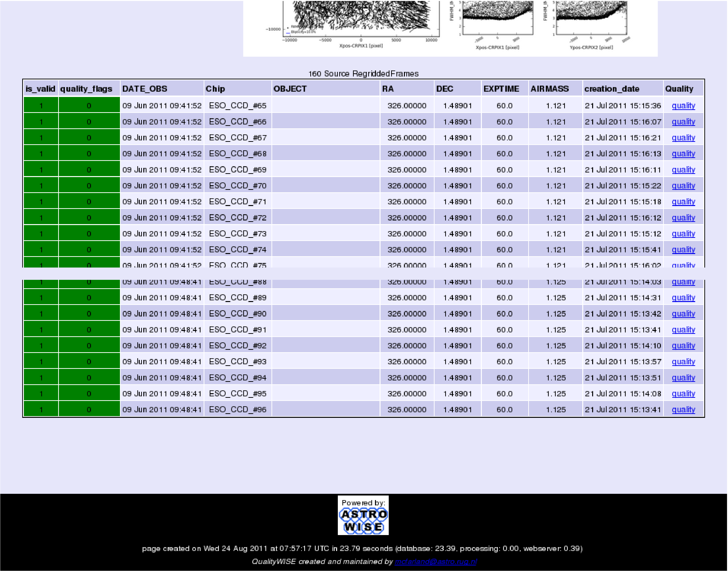This screenshot has height=571, width=728.
Task: Click the DATE_OBS column header
Action: 145,89
